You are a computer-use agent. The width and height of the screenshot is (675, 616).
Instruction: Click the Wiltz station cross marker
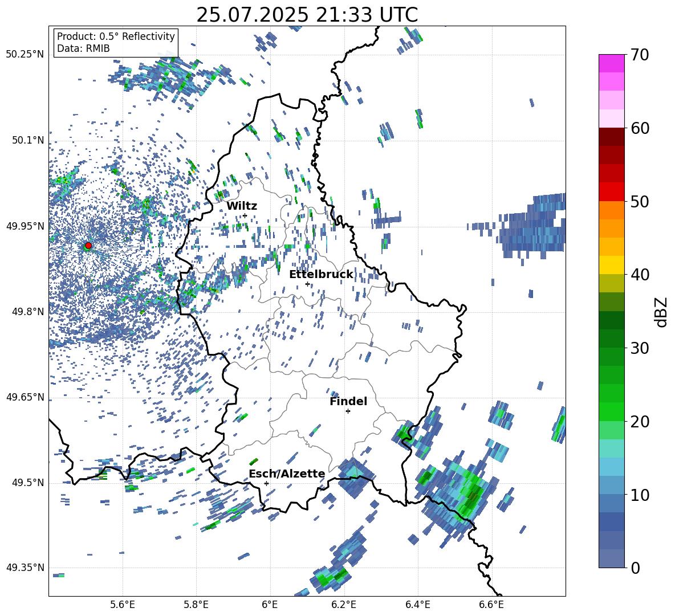[x=245, y=215]
